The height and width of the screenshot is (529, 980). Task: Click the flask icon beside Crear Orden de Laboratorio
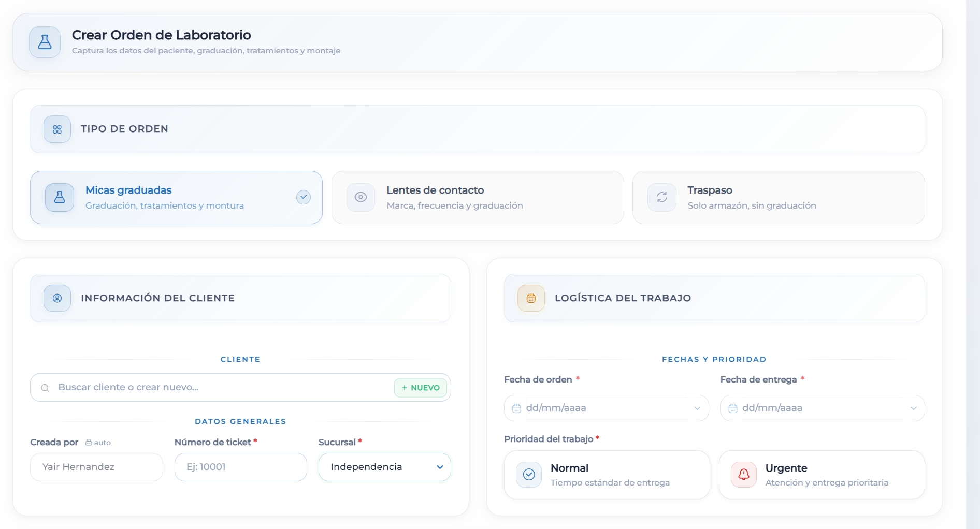click(x=45, y=42)
